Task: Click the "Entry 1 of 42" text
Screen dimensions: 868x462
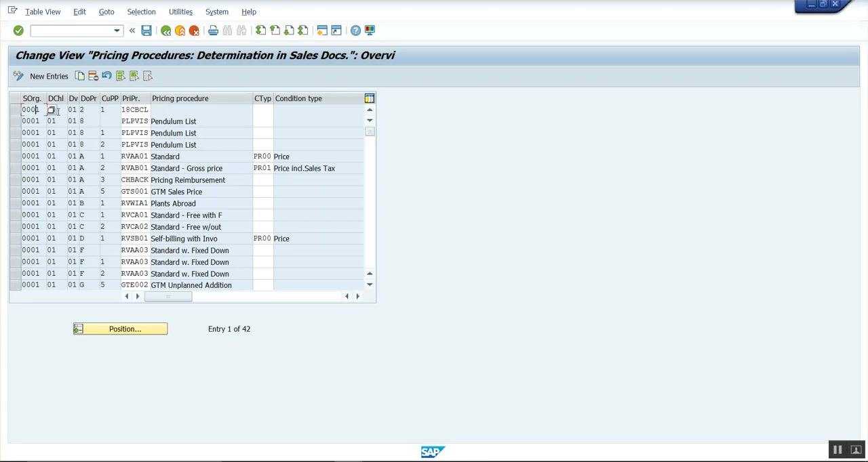Action: [x=229, y=329]
